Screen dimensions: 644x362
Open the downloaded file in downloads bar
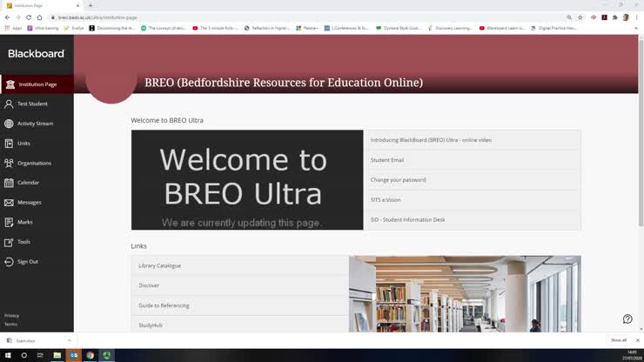tap(35, 340)
